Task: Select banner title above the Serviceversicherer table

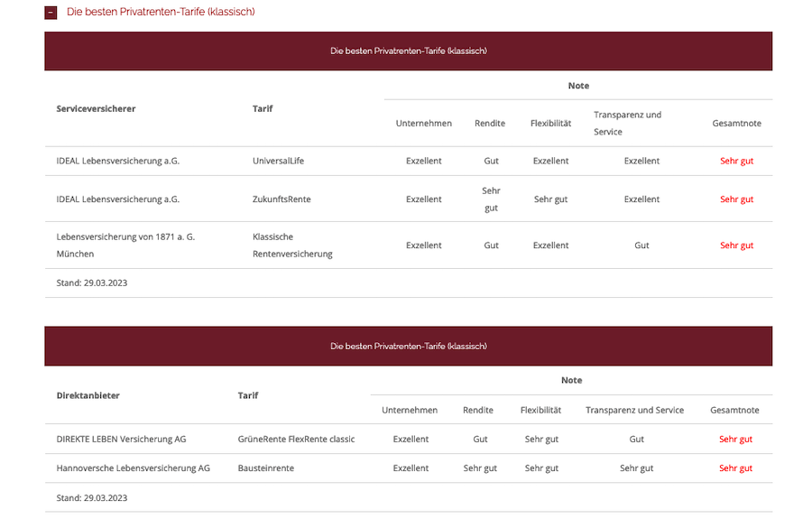Action: (409, 51)
